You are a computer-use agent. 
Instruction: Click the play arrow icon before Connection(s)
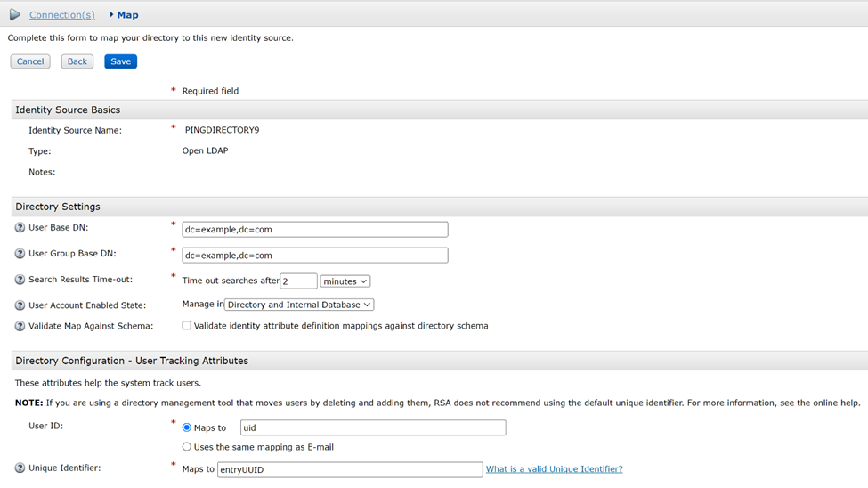click(x=15, y=15)
